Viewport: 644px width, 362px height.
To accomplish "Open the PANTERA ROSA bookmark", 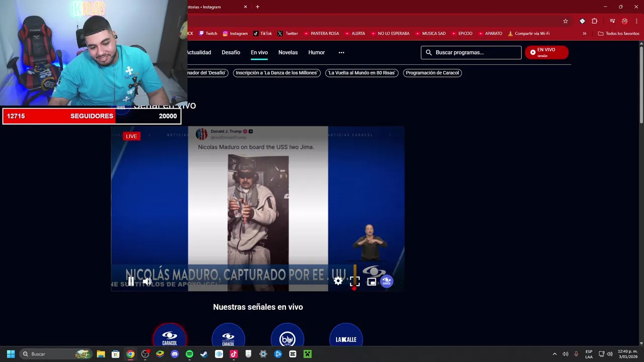I will coord(321,34).
